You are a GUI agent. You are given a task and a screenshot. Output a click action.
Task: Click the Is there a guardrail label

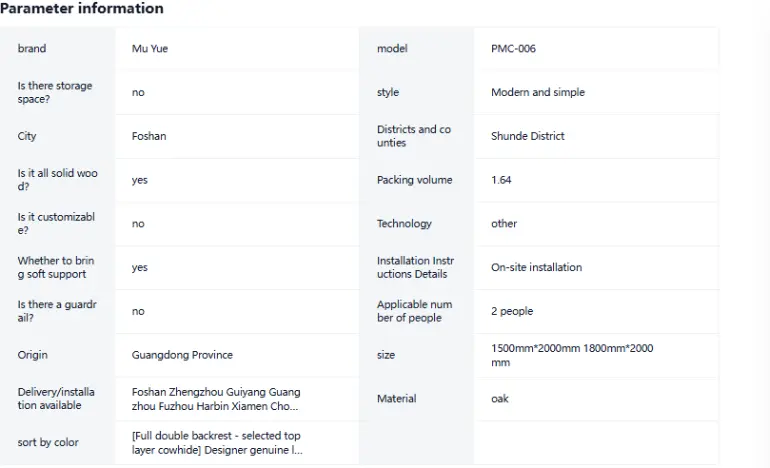pos(57,311)
